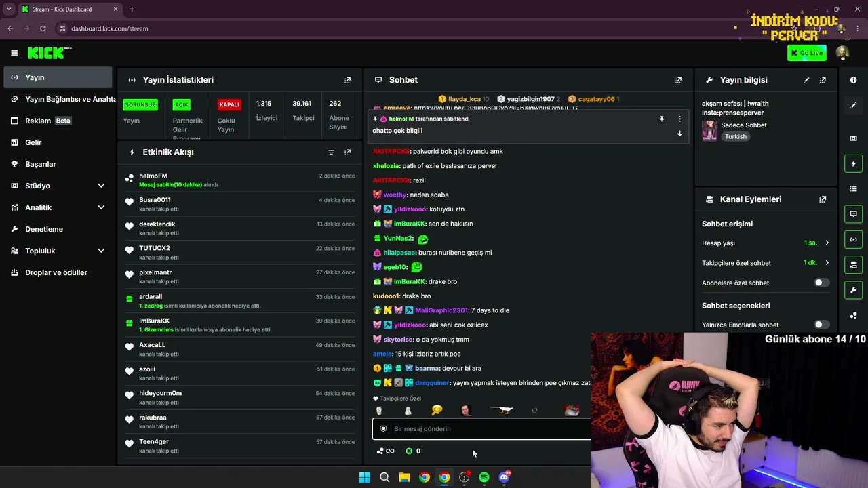Viewport: 868px width, 488px height.
Task: Click the wrench icon in the right rail
Action: 853,290
